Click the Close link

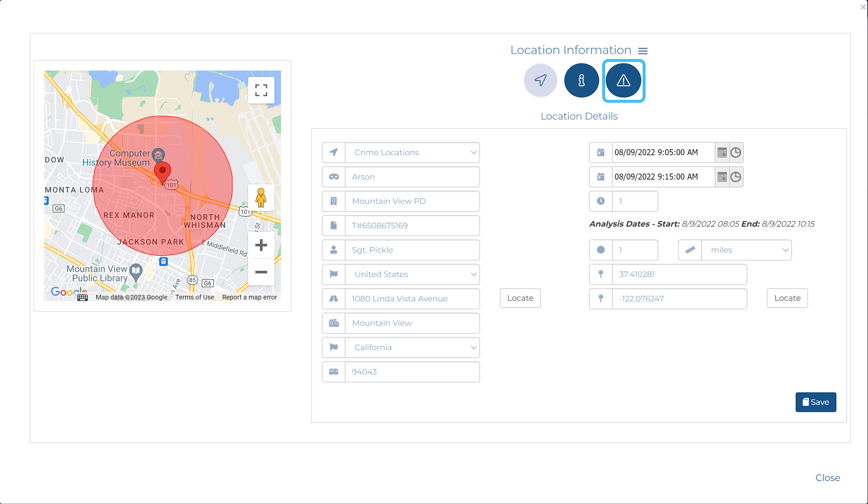click(x=827, y=477)
